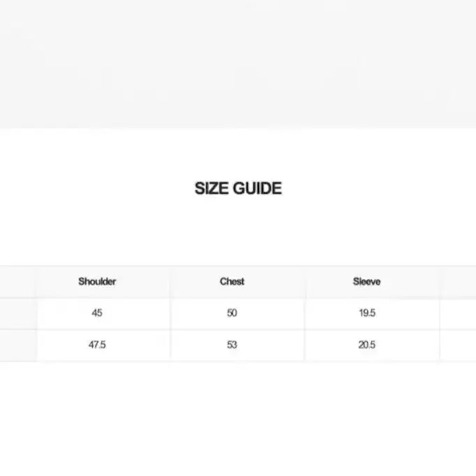Click the cut-off header cell left of Shoulder

(x=18, y=282)
